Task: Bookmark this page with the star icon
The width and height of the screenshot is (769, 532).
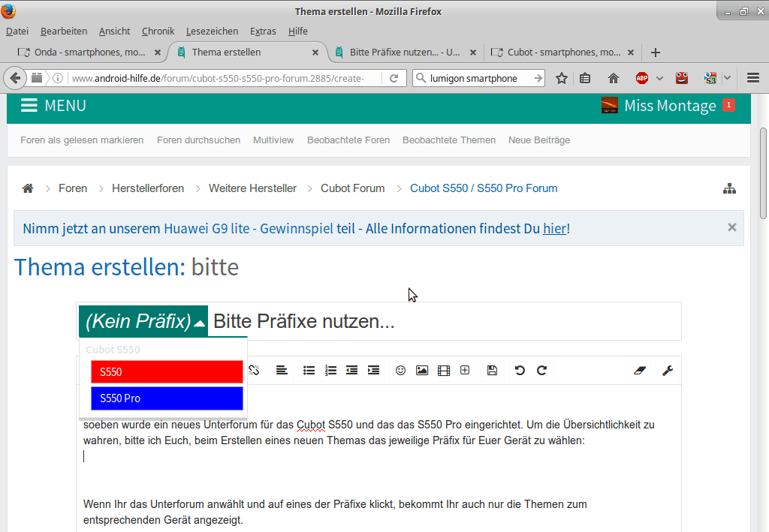Action: point(561,78)
